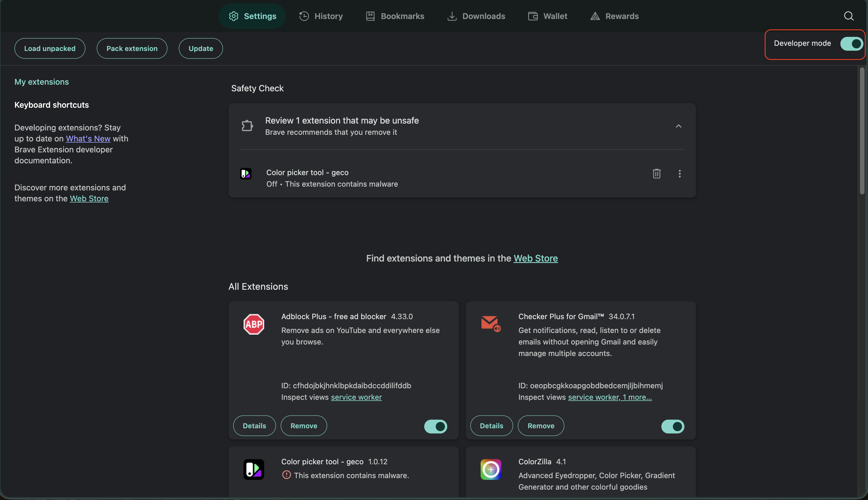The image size is (868, 500).
Task: Open Downloads via the download arrow icon
Action: [x=452, y=16]
